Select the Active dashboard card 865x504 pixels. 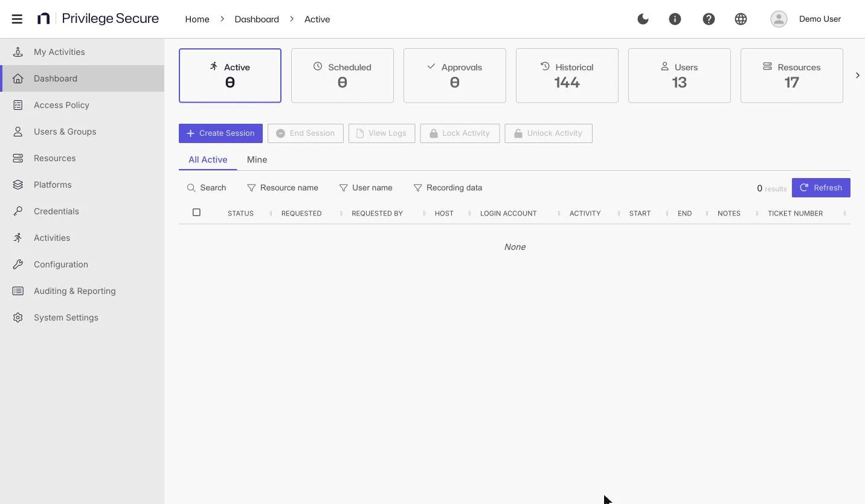pos(230,75)
